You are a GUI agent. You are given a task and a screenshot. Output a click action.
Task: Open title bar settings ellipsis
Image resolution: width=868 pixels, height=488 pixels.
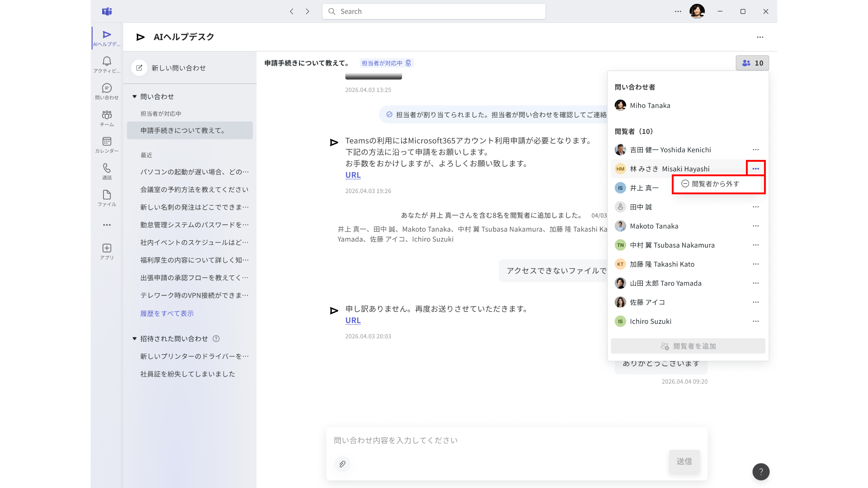click(678, 11)
